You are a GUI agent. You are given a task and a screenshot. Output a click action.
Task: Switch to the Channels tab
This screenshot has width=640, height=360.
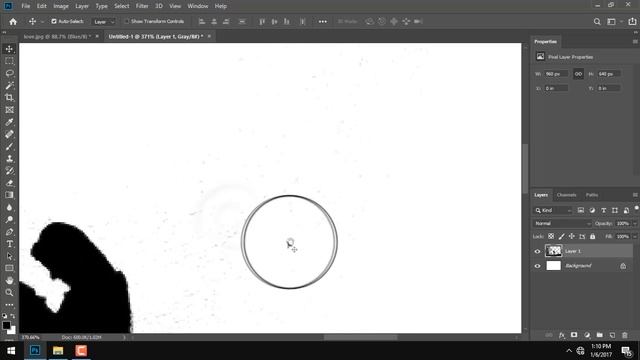click(x=567, y=195)
